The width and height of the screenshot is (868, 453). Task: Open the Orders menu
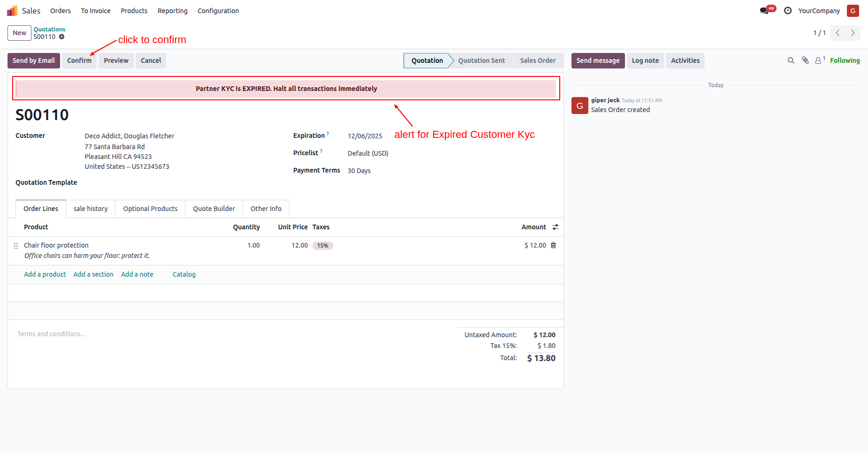tap(61, 11)
